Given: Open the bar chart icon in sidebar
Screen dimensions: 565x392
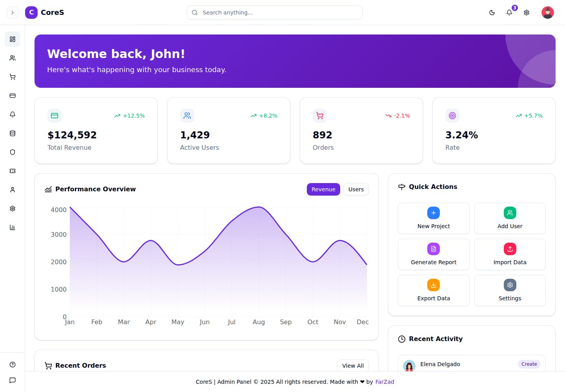Looking at the screenshot, I should click(x=13, y=227).
